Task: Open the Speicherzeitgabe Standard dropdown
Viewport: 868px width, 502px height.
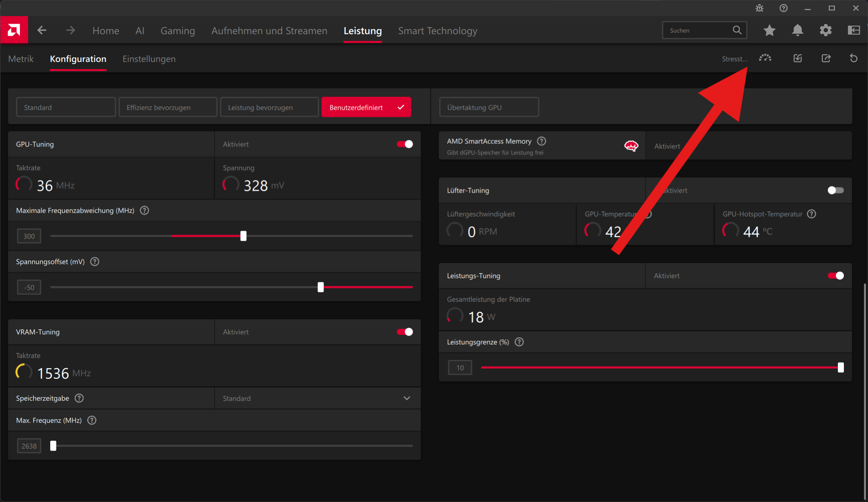Action: 317,398
